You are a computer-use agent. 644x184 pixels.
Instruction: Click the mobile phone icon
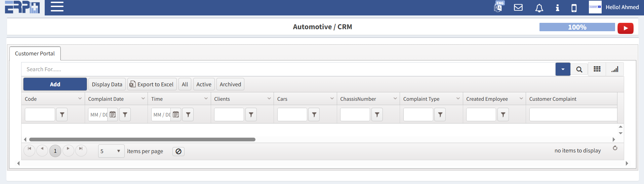[x=574, y=8]
